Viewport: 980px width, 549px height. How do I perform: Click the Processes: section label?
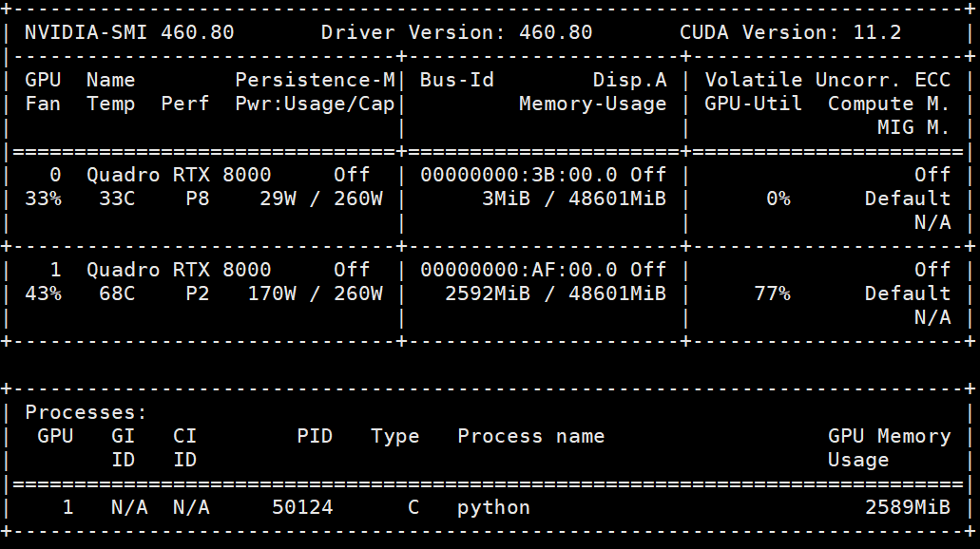(86, 412)
